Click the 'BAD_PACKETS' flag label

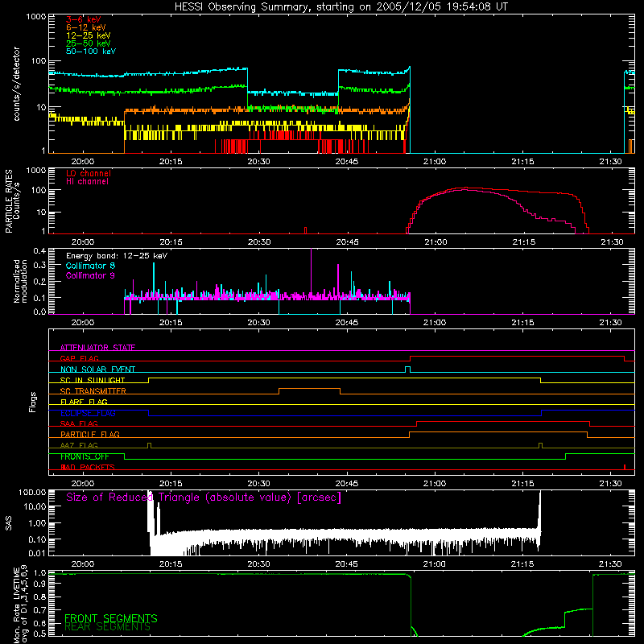tap(88, 467)
